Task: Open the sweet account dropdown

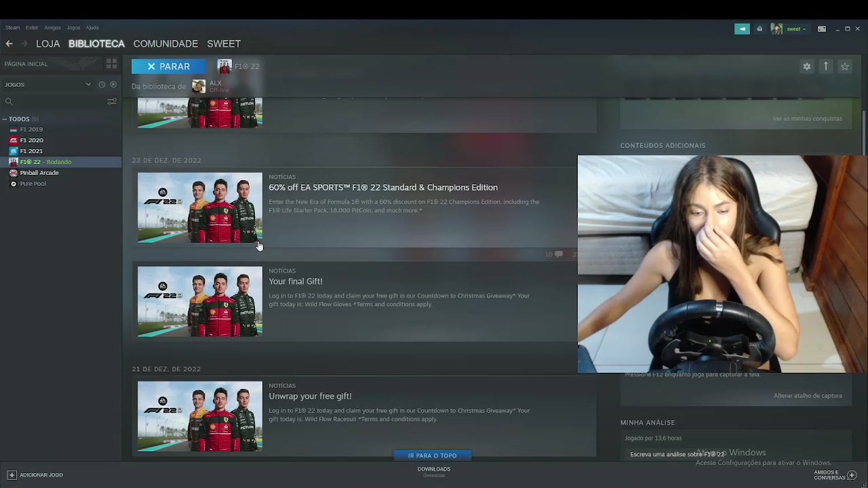Action: (796, 29)
